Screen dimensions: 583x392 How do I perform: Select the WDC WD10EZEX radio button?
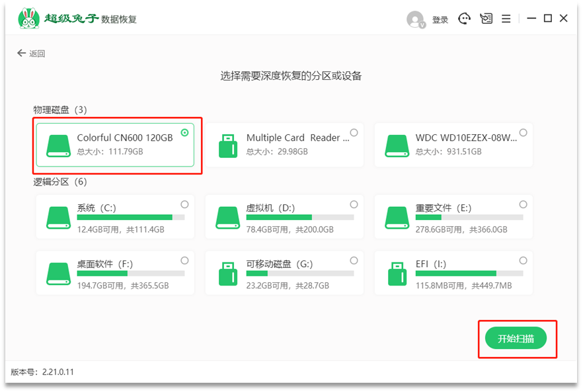pos(523,133)
